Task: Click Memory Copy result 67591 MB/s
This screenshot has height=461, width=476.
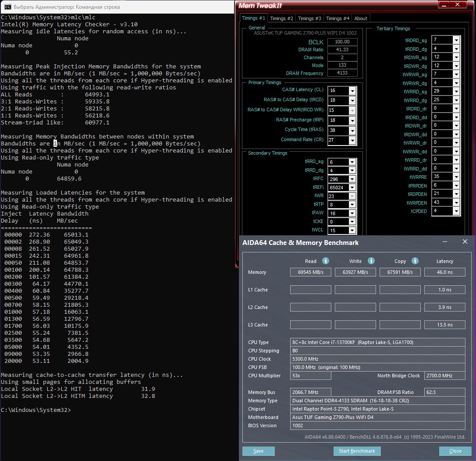Action: coord(400,272)
